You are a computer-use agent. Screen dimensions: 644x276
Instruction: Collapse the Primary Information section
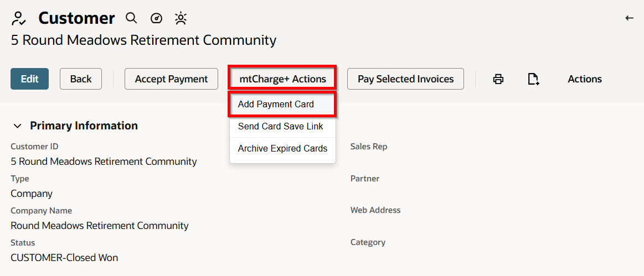[x=17, y=126]
